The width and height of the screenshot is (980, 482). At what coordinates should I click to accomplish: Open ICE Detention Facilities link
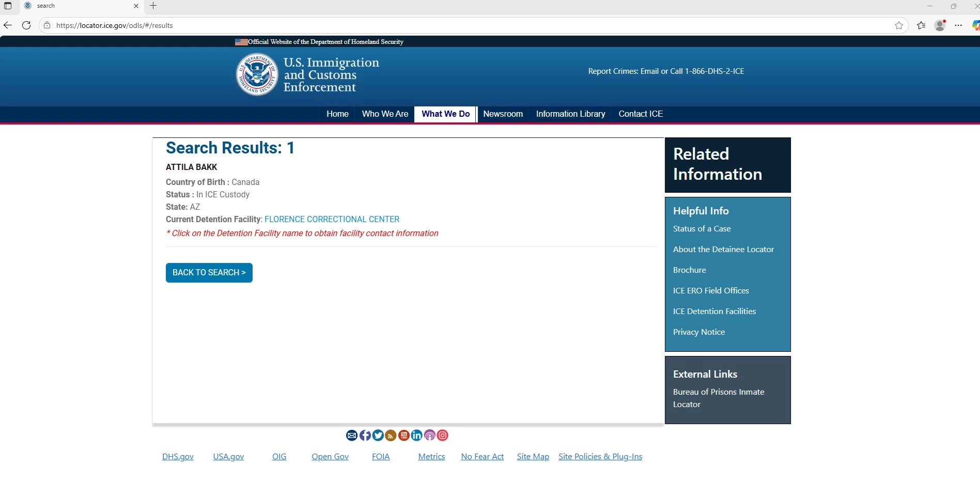(x=714, y=312)
